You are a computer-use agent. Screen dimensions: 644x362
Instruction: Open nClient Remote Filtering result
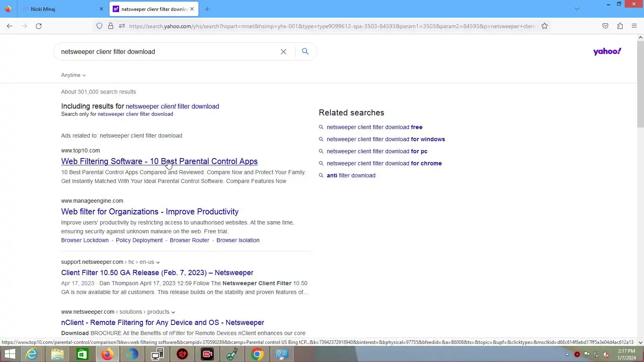click(163, 323)
